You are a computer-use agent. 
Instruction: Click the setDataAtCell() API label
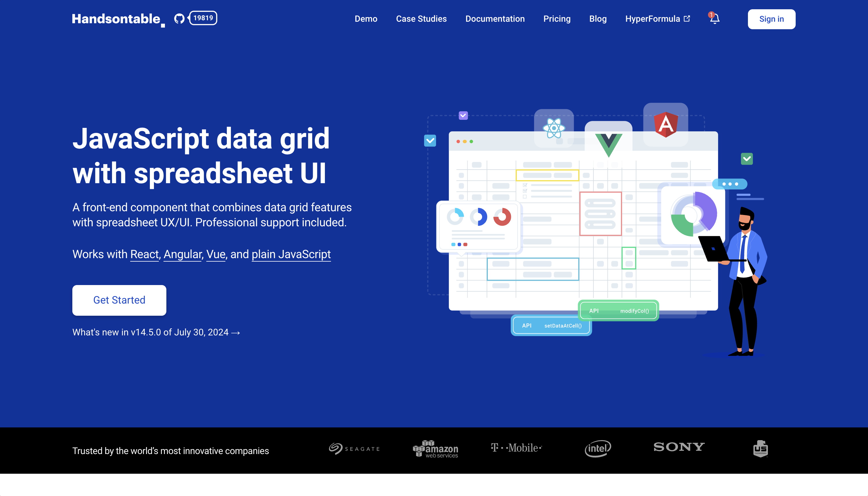551,325
